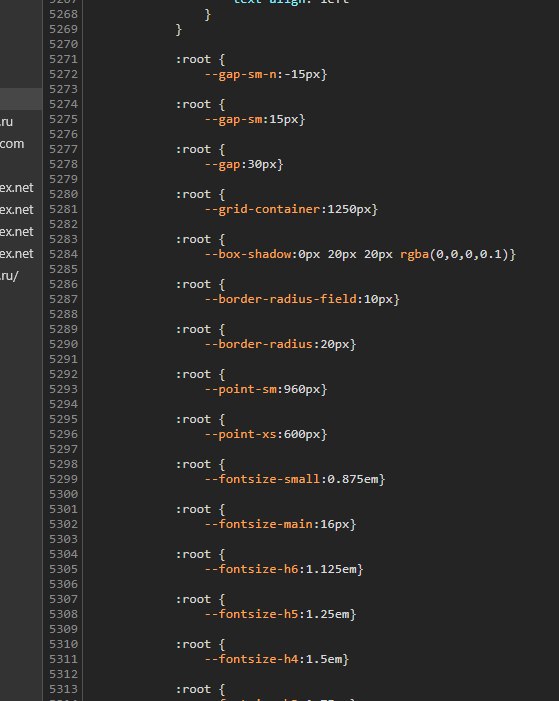Click line number 5309 in gutter
The image size is (559, 701).
[x=64, y=629]
